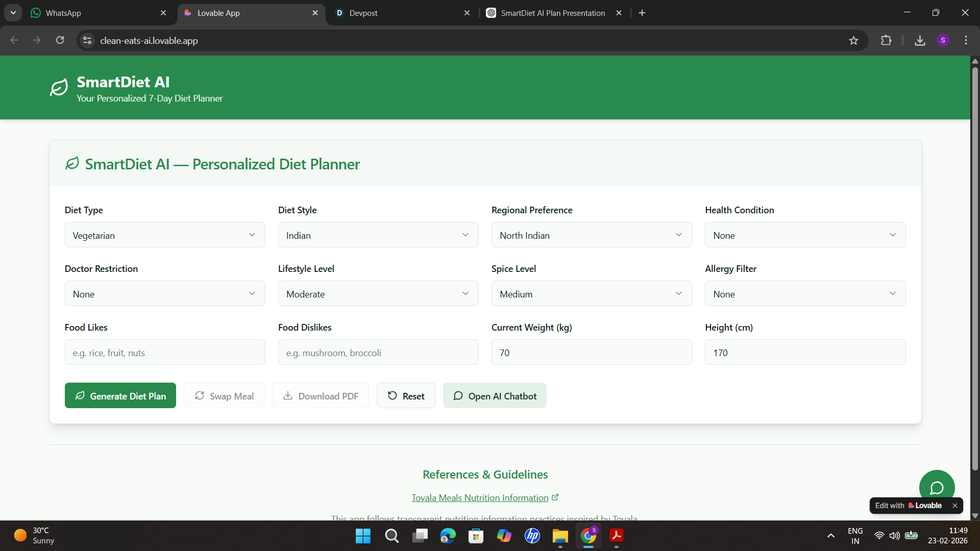Click the Open AI Chatbot button
The height and width of the screenshot is (551, 980).
coord(495,396)
